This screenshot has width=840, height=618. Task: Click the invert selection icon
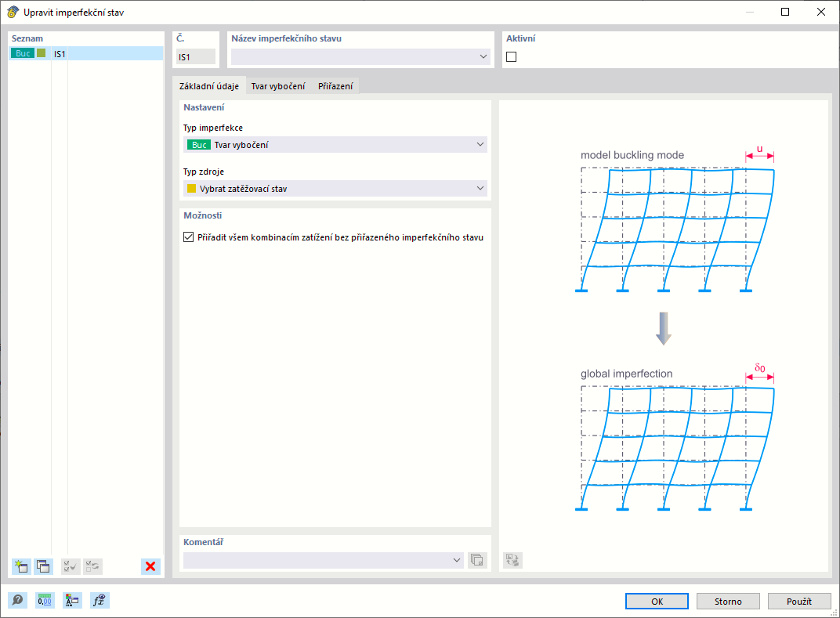(x=92, y=566)
